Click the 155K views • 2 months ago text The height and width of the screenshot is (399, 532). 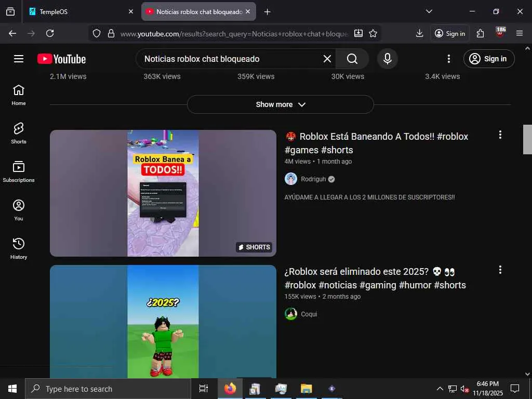322,297
